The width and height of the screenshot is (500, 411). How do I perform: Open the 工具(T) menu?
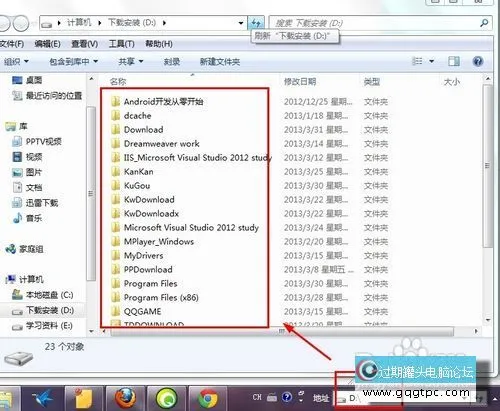click(122, 44)
